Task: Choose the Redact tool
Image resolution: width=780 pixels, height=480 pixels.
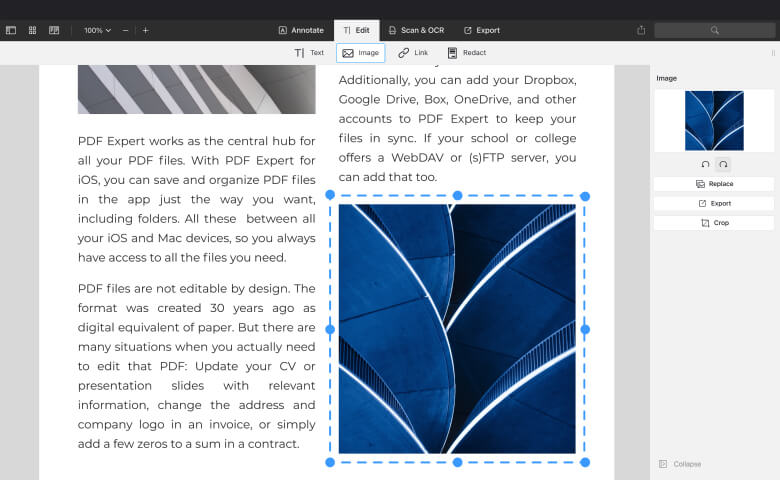Action: [x=466, y=52]
